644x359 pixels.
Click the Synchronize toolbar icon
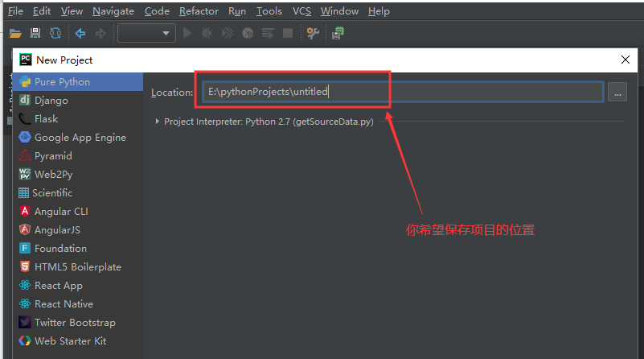(x=55, y=33)
